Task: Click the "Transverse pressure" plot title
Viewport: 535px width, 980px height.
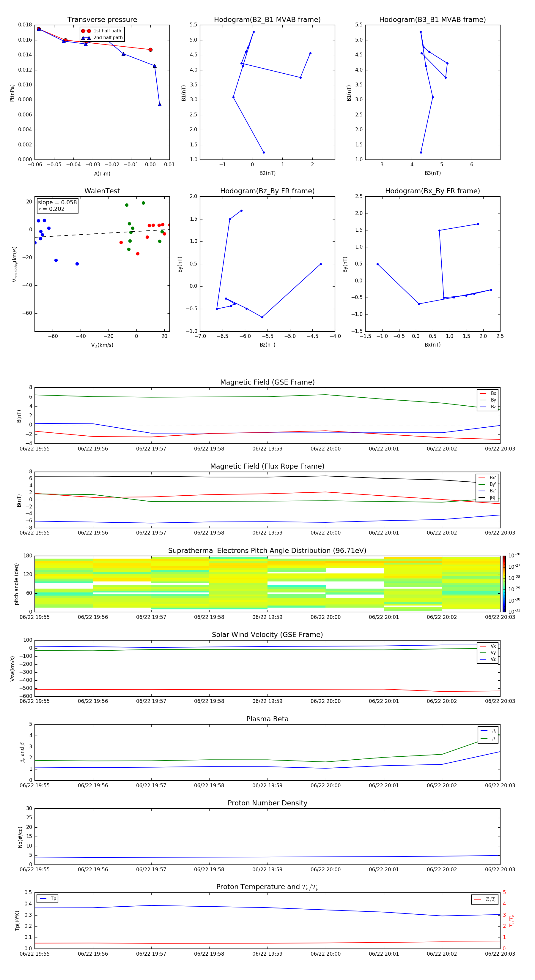Action: click(102, 19)
